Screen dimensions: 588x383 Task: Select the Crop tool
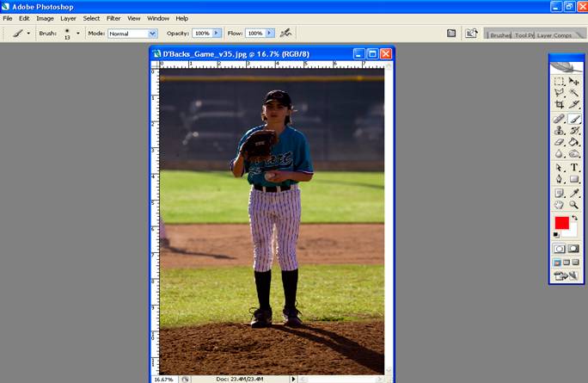click(x=559, y=104)
